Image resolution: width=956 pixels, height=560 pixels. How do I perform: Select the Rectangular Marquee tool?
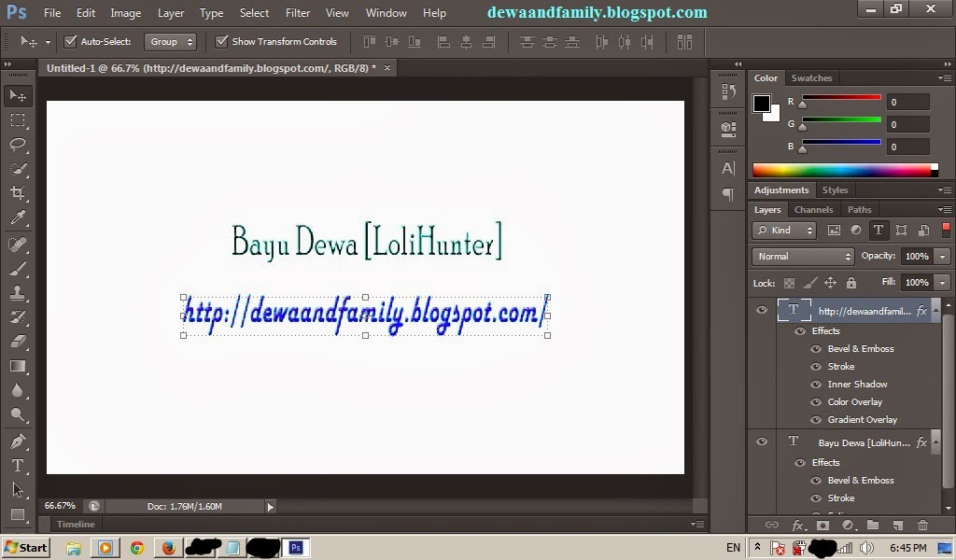click(18, 120)
